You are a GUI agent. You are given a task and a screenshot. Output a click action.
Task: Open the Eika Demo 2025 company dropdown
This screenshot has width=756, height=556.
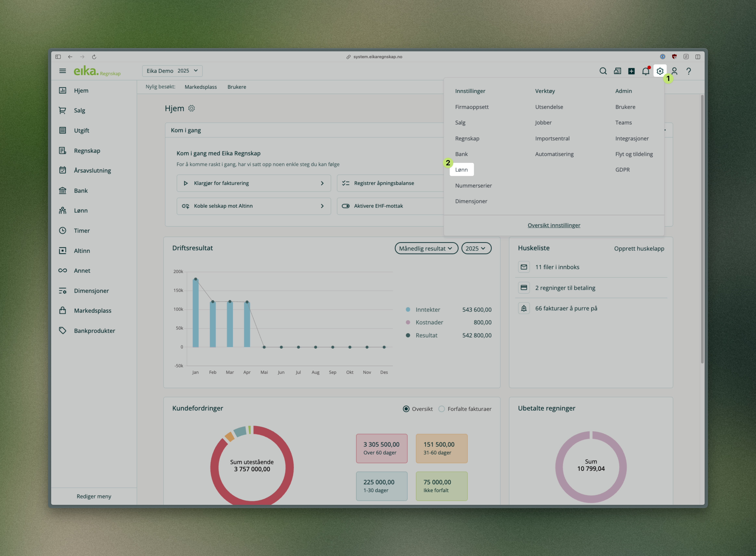pos(172,71)
